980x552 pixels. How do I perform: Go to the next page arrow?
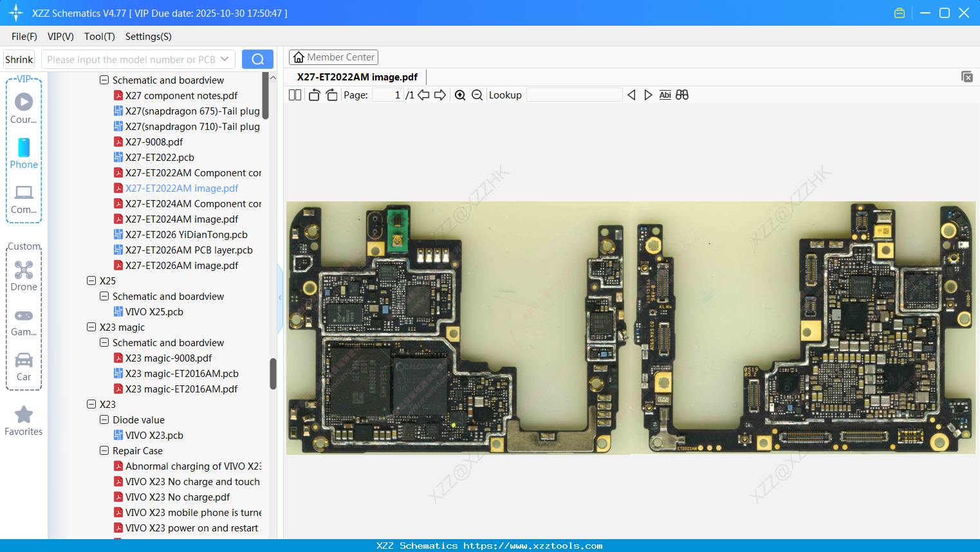click(440, 95)
